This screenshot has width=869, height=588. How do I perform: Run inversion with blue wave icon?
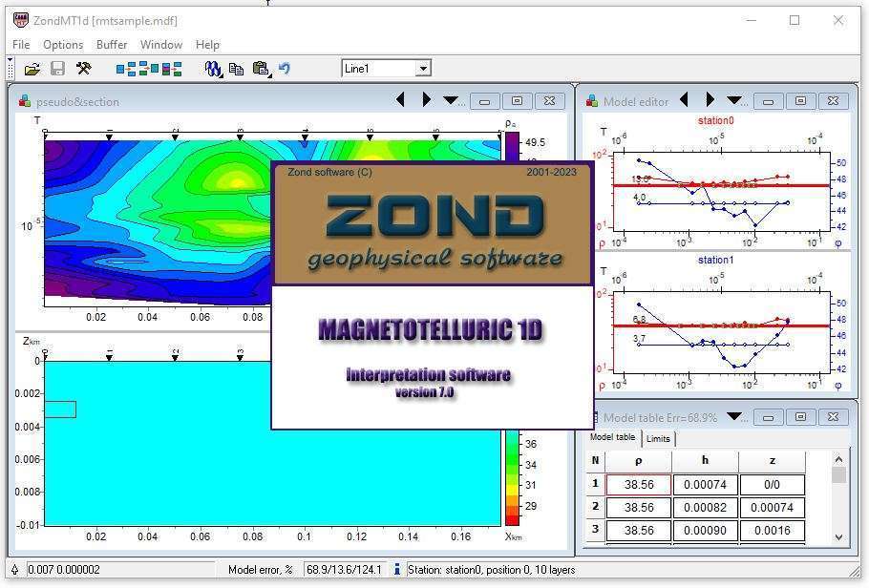tap(213, 69)
